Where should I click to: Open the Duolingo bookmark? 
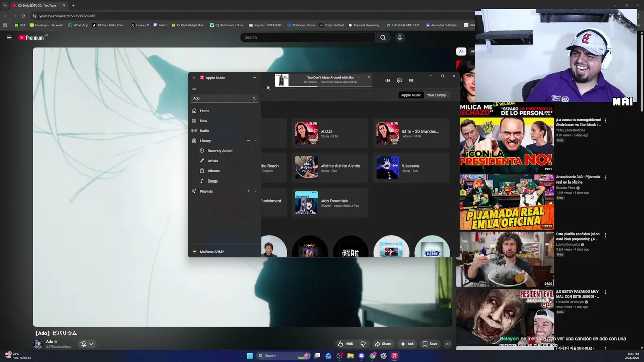tap(47, 25)
